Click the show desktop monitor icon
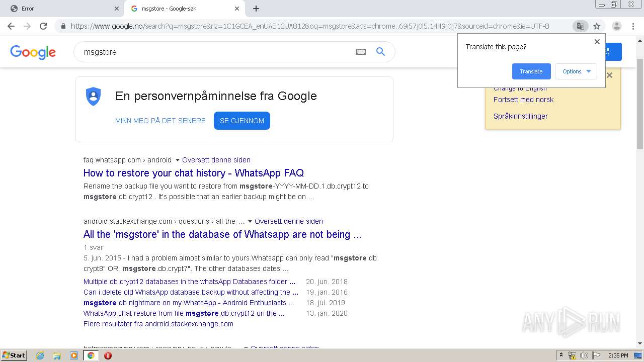 point(638,355)
